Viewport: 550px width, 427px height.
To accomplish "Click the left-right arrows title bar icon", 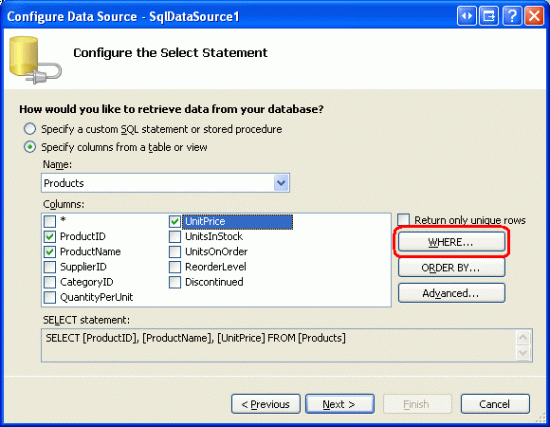I will tap(467, 16).
